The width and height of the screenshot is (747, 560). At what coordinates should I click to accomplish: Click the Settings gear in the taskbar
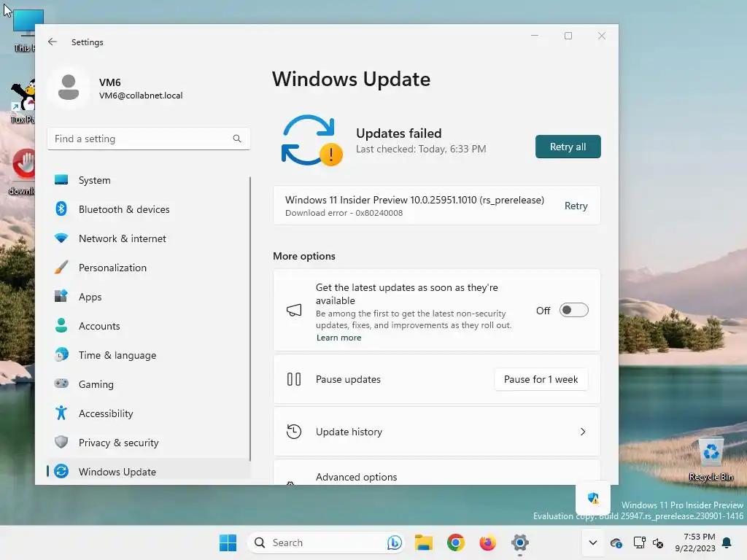[x=519, y=542]
